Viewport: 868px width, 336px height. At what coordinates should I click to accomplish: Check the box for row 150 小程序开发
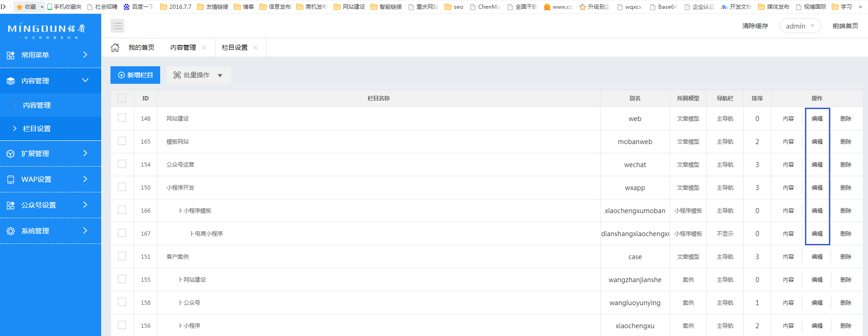tap(122, 187)
